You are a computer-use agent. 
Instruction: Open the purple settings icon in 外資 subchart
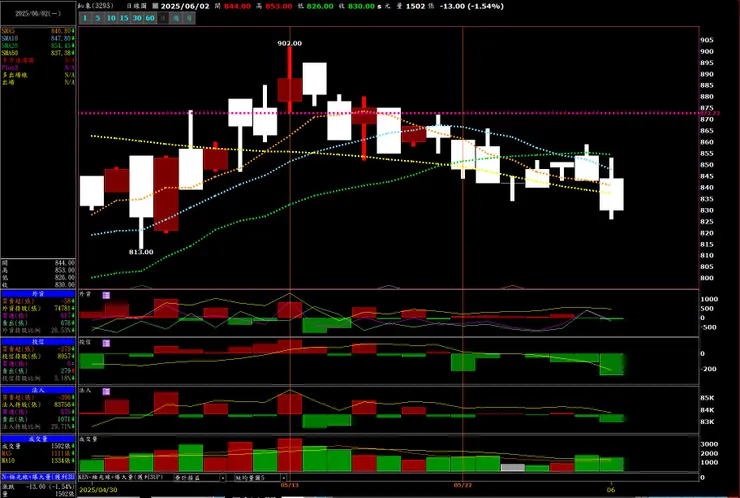106,295
